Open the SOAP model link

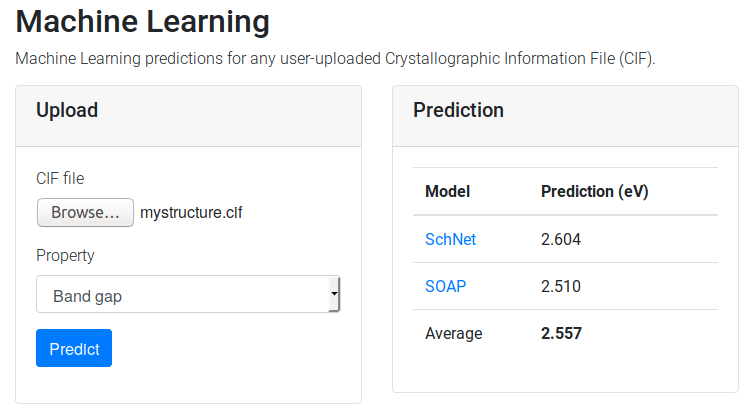445,286
